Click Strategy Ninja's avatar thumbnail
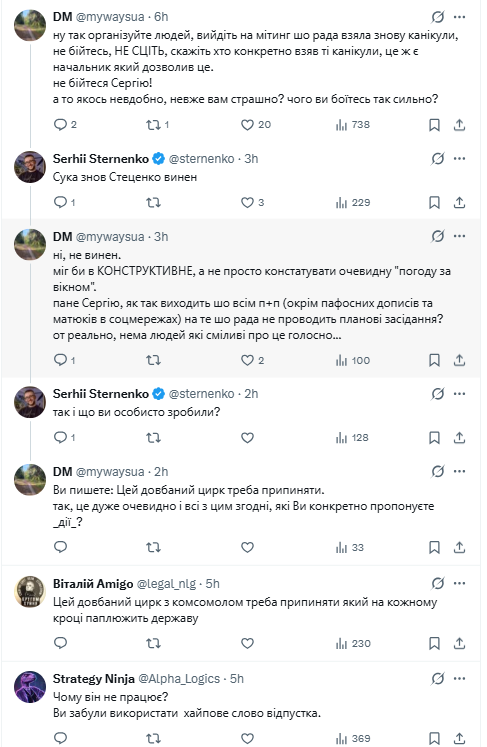 point(30,686)
